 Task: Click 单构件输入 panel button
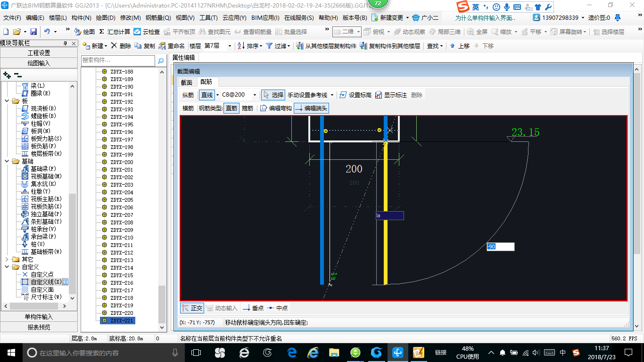click(x=39, y=317)
